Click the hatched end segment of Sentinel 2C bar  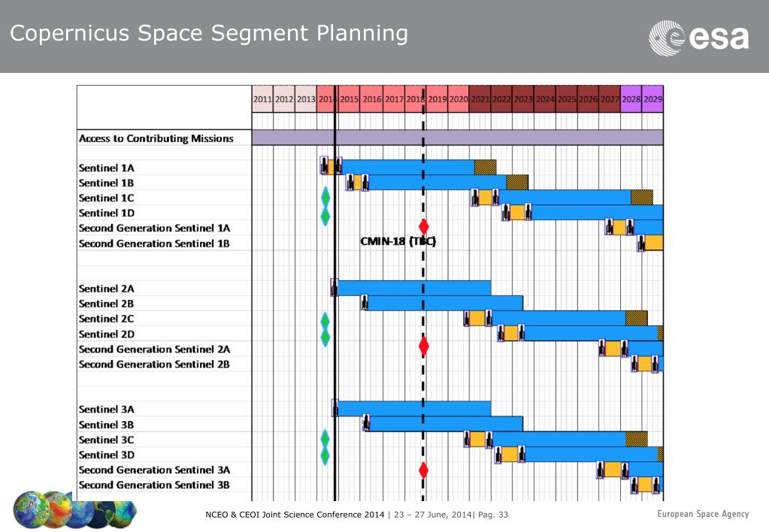pyautogui.click(x=637, y=318)
